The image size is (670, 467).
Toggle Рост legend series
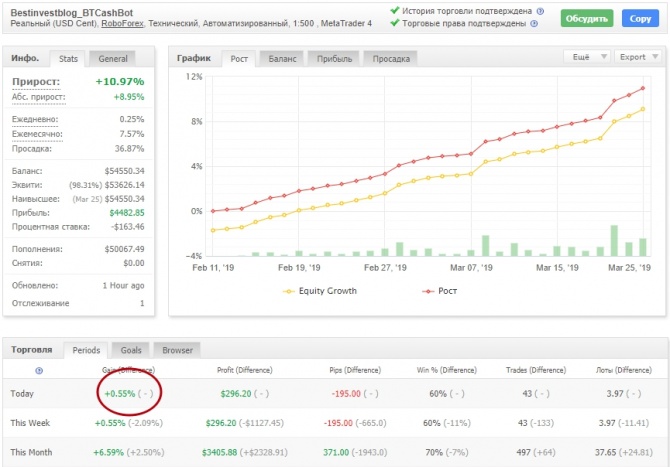coord(440,291)
